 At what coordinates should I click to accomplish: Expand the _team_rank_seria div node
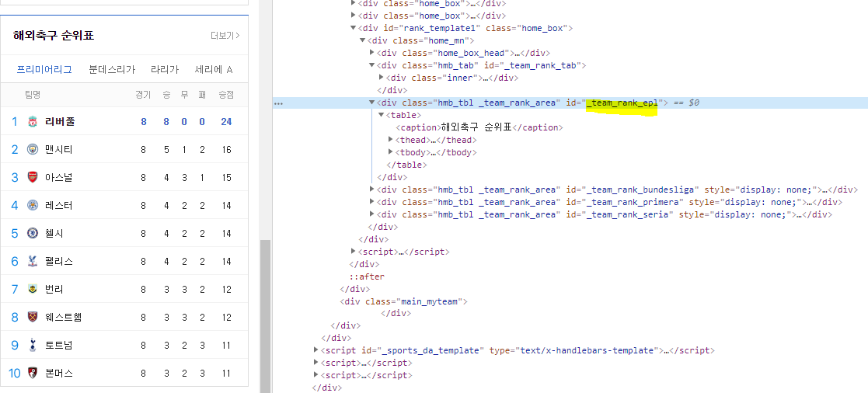pos(372,214)
